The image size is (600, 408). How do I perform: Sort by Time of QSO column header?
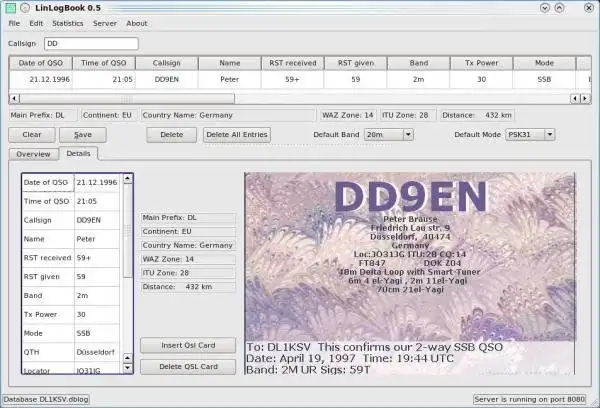tap(104, 63)
